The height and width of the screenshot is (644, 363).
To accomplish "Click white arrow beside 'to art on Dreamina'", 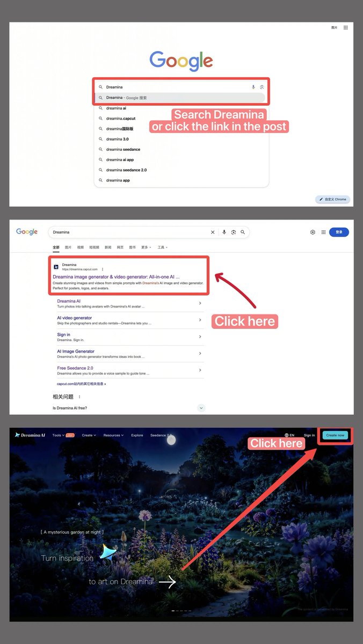I will coord(167,582).
